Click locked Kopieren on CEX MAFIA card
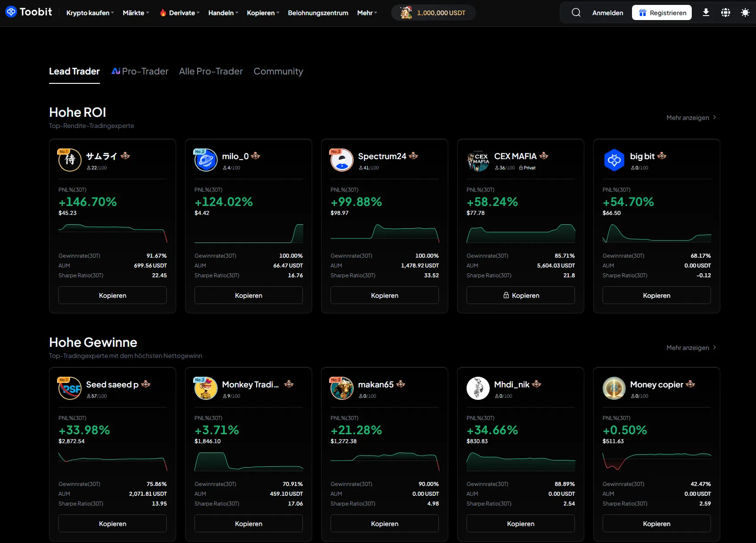 (521, 295)
